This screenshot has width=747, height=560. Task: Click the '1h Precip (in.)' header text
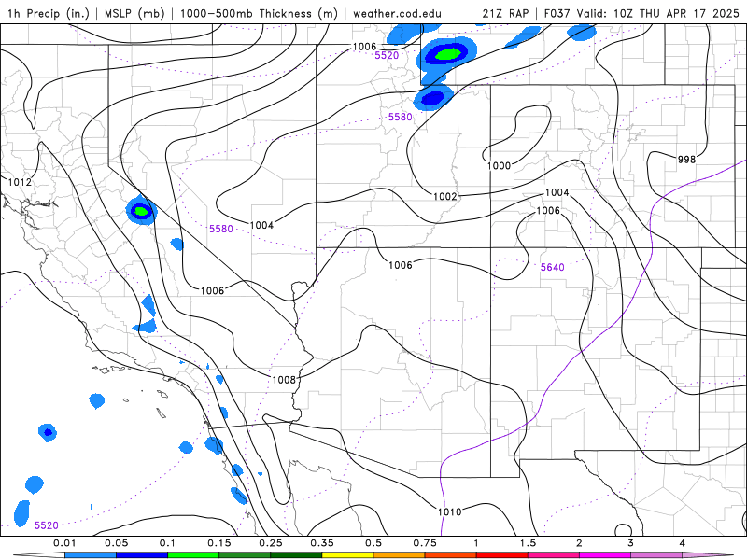coord(49,13)
